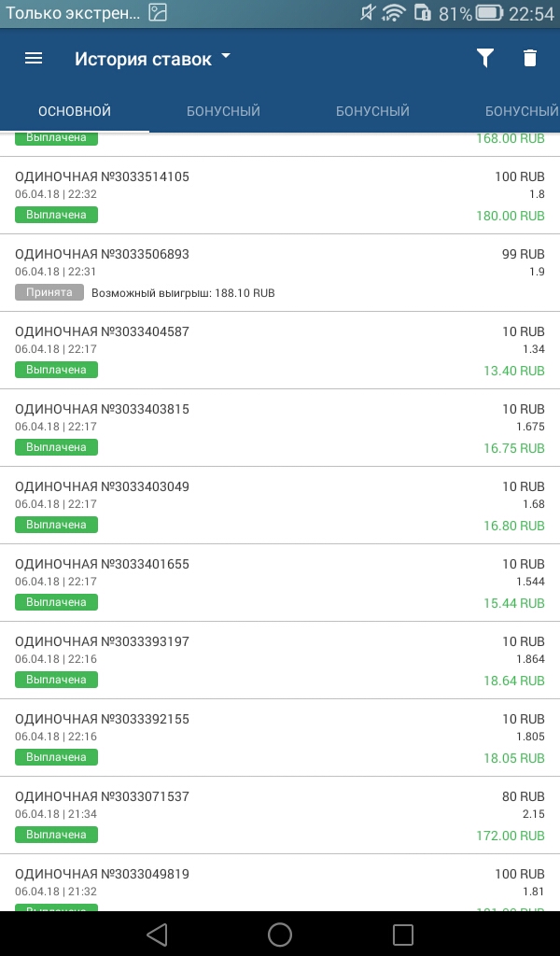Open the hamburger navigation menu
The width and height of the screenshot is (560, 956).
tap(34, 58)
